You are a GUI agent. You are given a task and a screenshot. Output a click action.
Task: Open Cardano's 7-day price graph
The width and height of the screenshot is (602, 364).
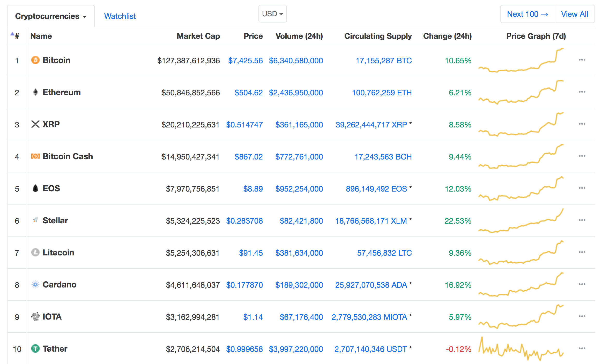pos(521,284)
